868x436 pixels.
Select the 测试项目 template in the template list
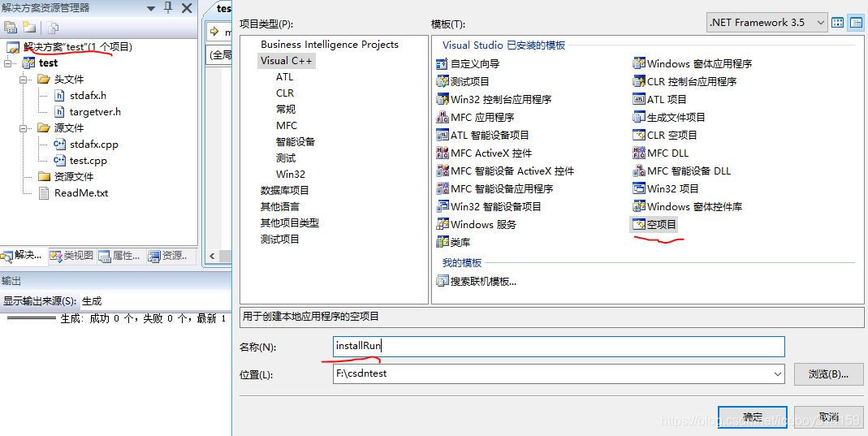click(x=463, y=81)
